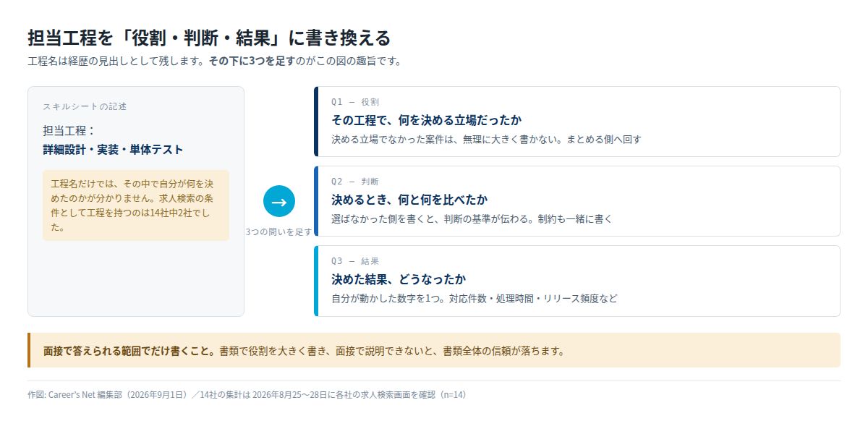Click the footer credit 作図: Career's Net 編集部

click(247, 395)
